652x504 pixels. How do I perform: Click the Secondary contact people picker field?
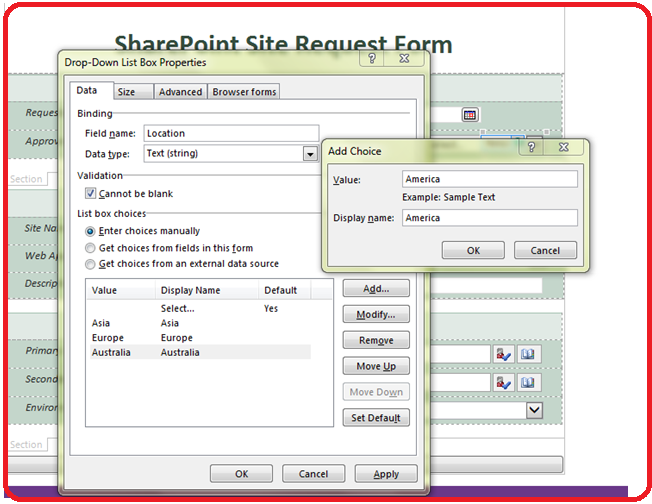pyautogui.click(x=460, y=383)
